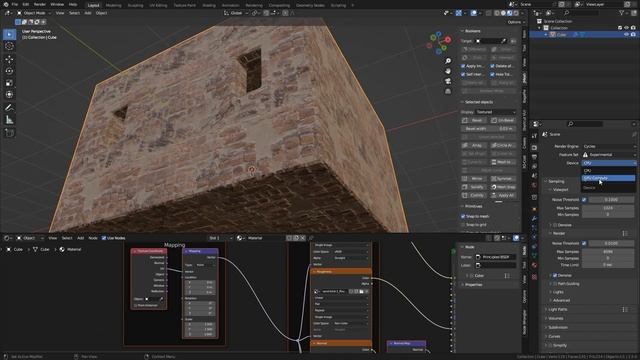The width and height of the screenshot is (640, 360).
Task: Open the Render menu in top bar
Action: coord(40,4)
